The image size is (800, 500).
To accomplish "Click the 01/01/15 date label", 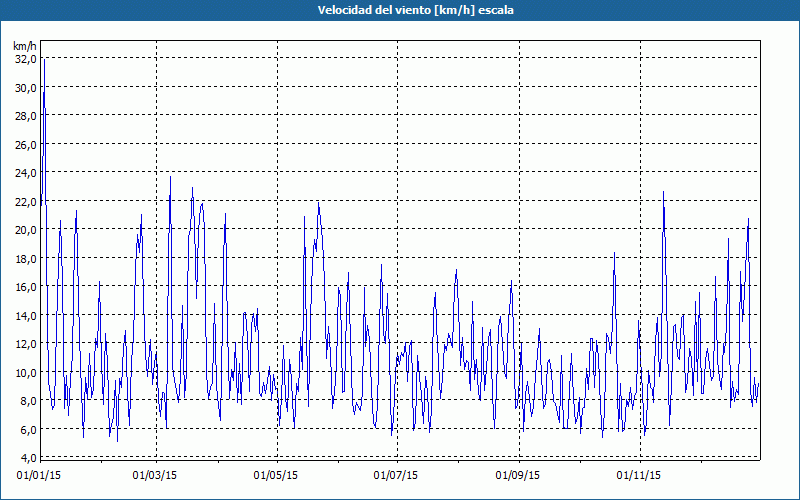I will [x=39, y=476].
